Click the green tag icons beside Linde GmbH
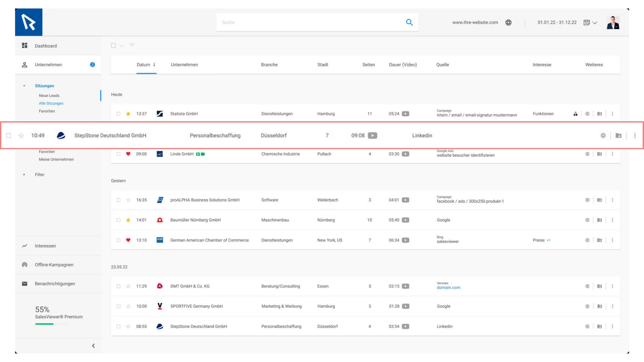Image resolution: width=644 pixels, height=362 pixels. (201, 154)
